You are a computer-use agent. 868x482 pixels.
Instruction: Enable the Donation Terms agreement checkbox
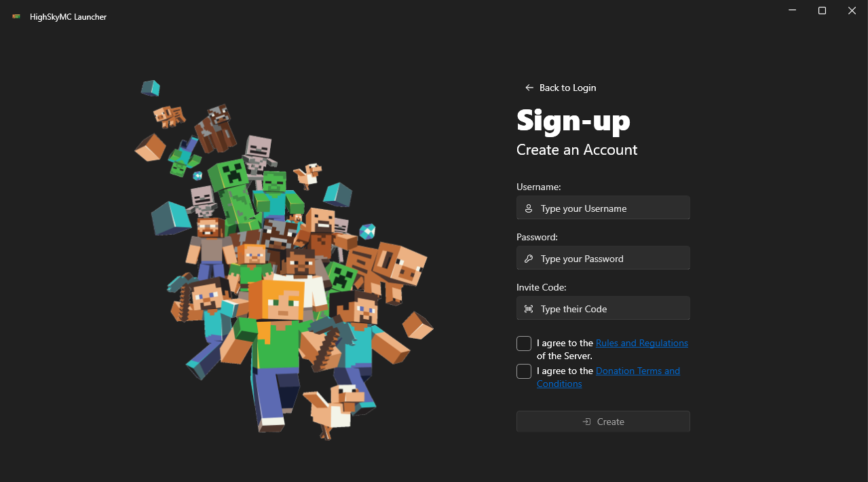pyautogui.click(x=524, y=371)
